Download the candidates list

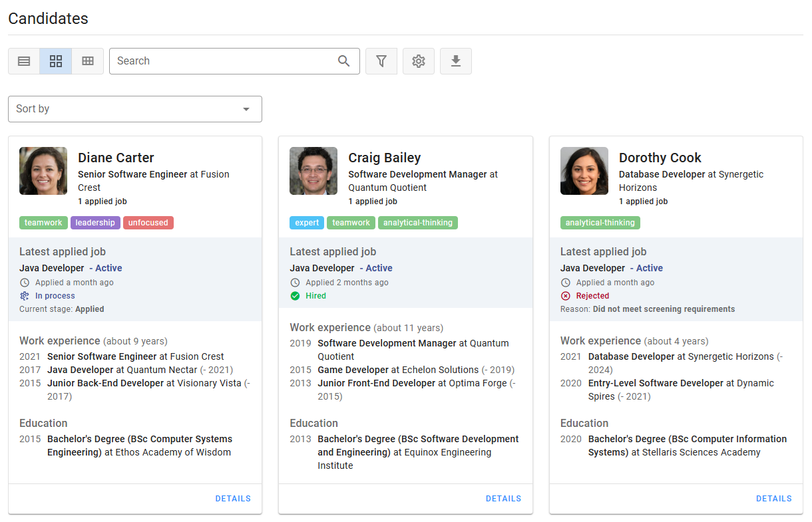click(456, 61)
